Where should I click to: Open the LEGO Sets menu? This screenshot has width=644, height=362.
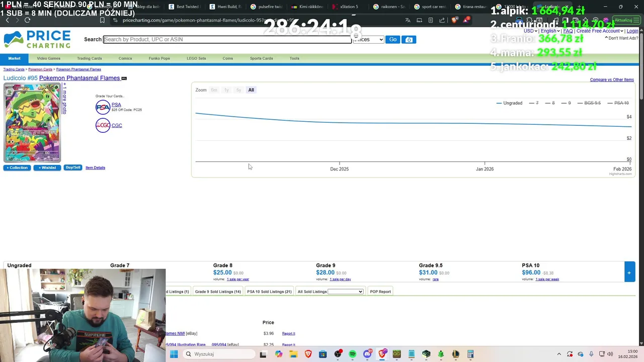pos(196,58)
